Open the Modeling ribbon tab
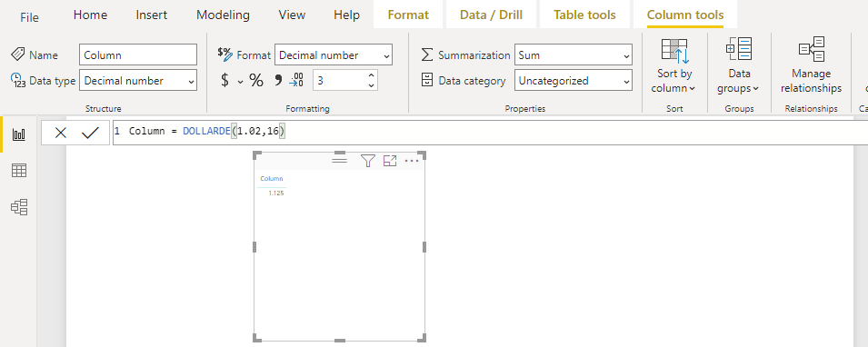 click(223, 15)
